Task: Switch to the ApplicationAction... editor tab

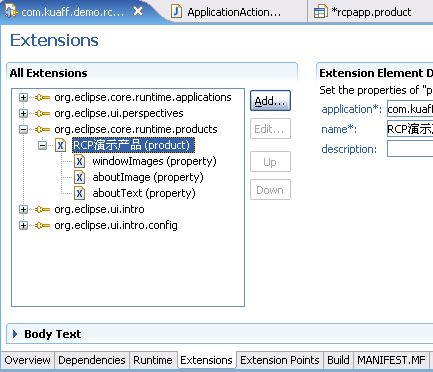Action: pos(234,12)
